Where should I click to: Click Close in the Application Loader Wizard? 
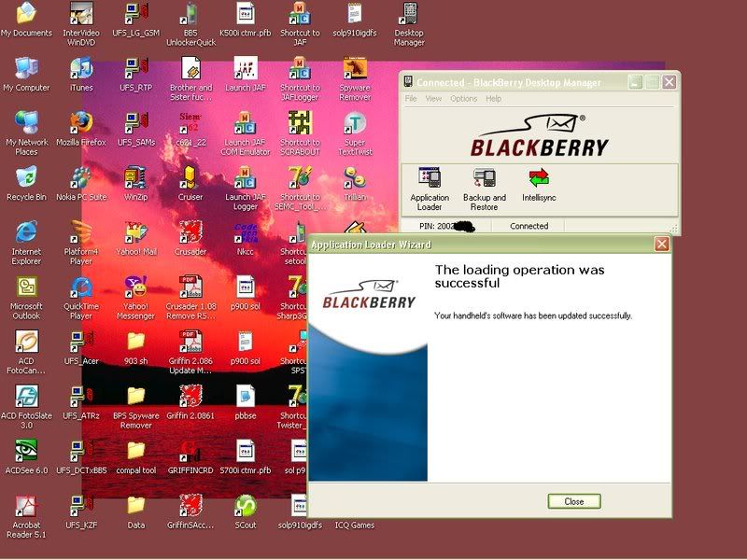coord(574,501)
